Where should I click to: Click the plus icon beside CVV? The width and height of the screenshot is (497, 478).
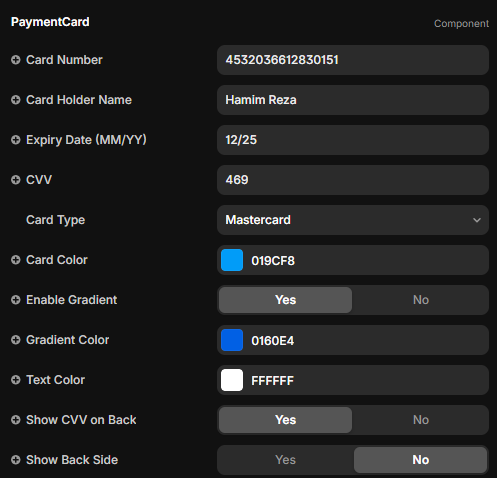pos(15,180)
